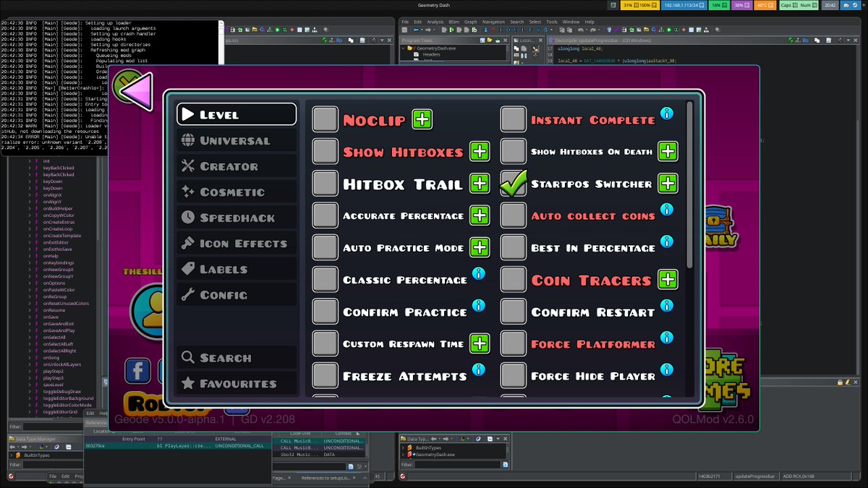Show info for Force Platformer
Image resolution: width=868 pixels, height=488 pixels.
666,338
